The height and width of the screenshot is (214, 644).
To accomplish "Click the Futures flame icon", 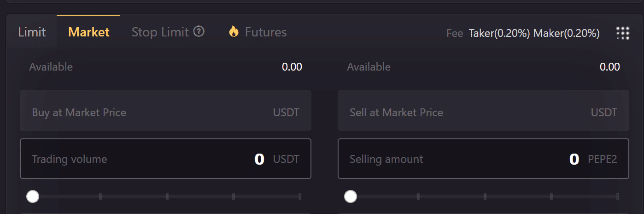I will pyautogui.click(x=234, y=31).
